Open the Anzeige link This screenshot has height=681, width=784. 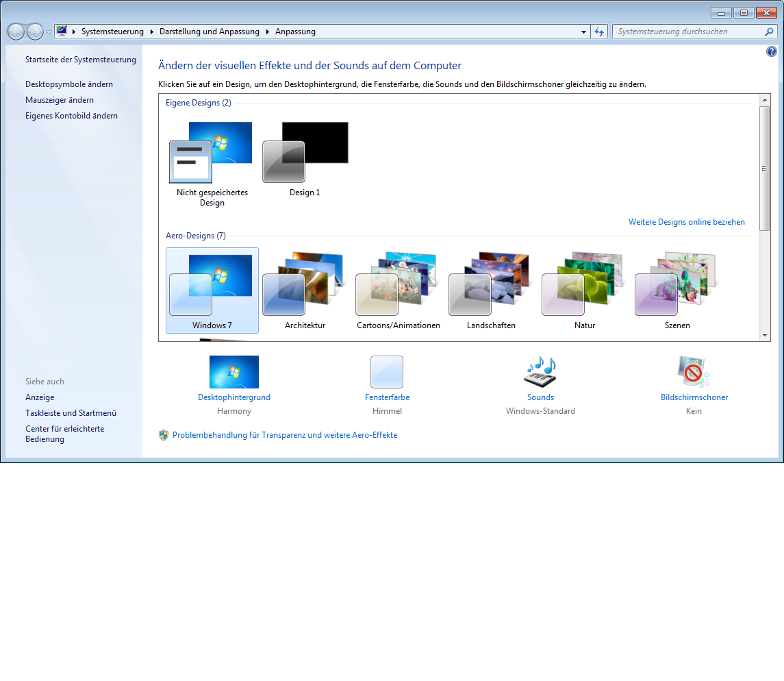(x=40, y=397)
